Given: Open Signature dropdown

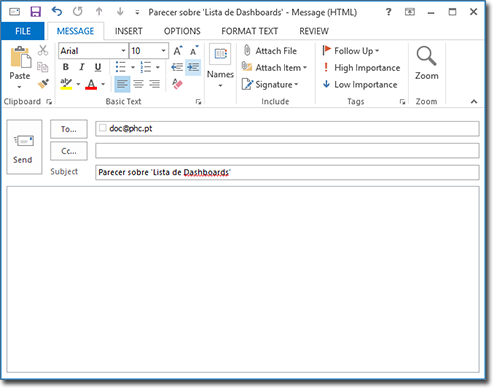Looking at the screenshot, I should tap(270, 84).
